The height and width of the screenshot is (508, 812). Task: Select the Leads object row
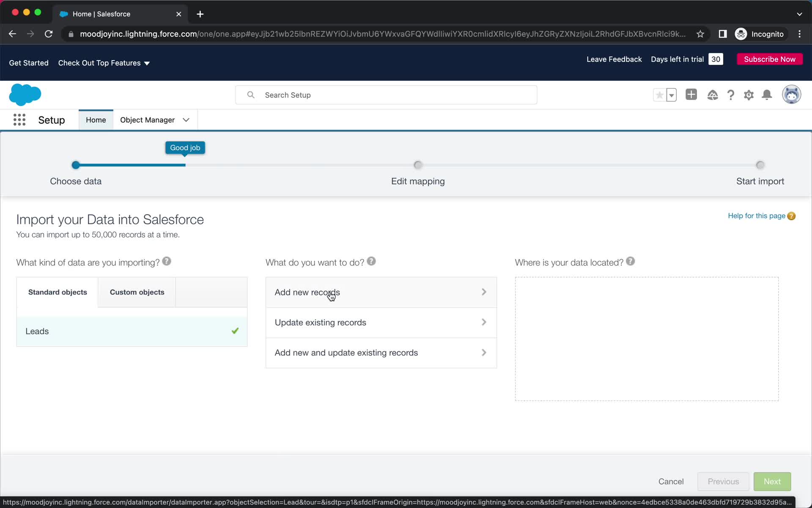point(132,331)
